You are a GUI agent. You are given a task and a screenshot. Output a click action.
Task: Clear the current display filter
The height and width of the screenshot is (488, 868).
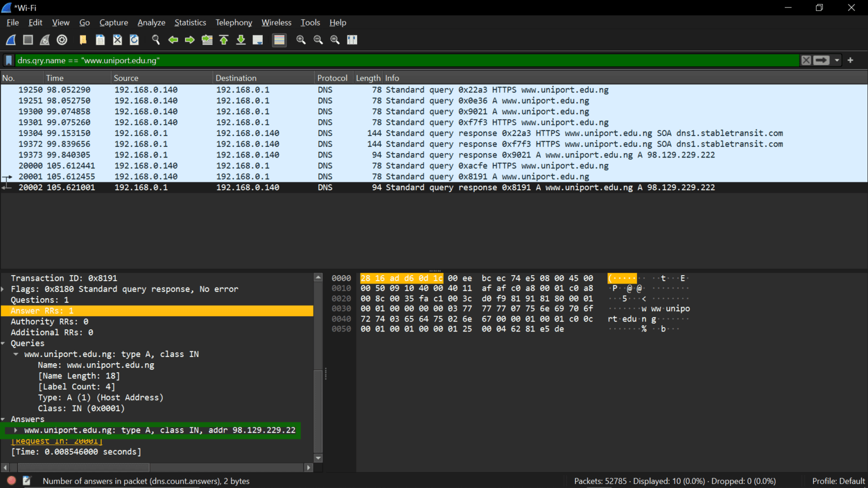806,60
